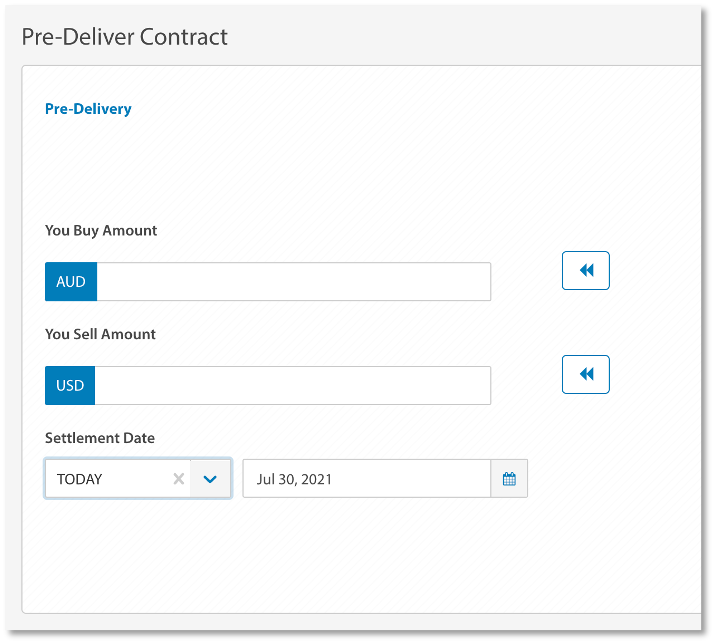Click the USD currency badge
This screenshot has width=714, height=643.
click(70, 386)
